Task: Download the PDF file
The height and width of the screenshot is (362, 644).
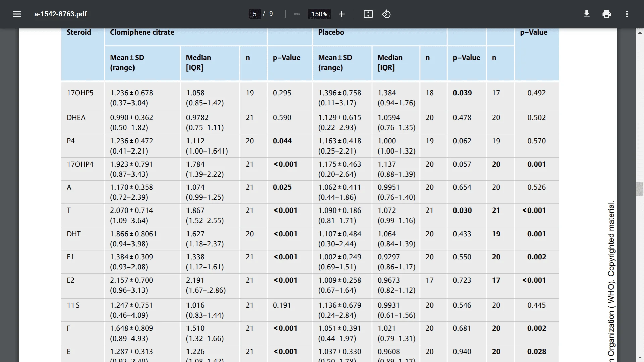Action: pos(587,14)
